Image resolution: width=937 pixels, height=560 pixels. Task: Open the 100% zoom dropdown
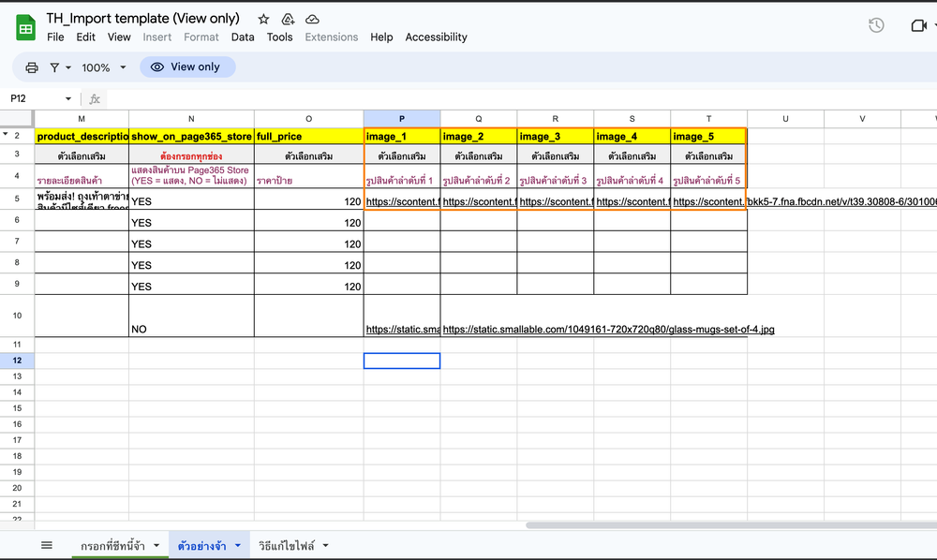point(104,67)
